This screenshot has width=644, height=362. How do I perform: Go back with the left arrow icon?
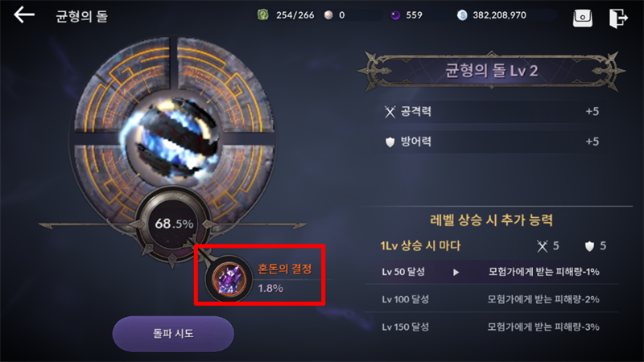pos(24,15)
